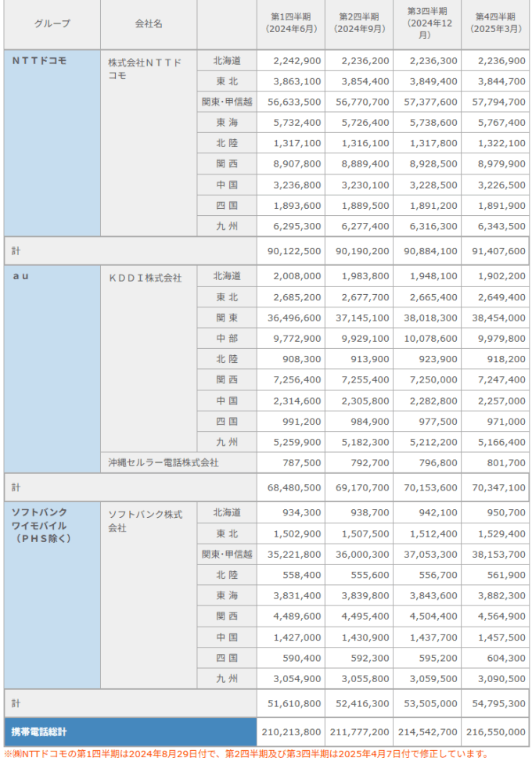Select the value 934,300

[302, 513]
